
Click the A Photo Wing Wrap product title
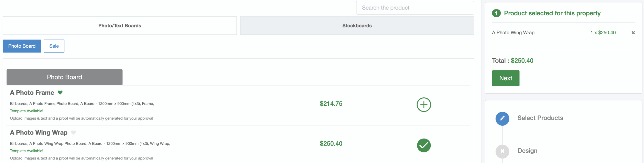pos(39,132)
